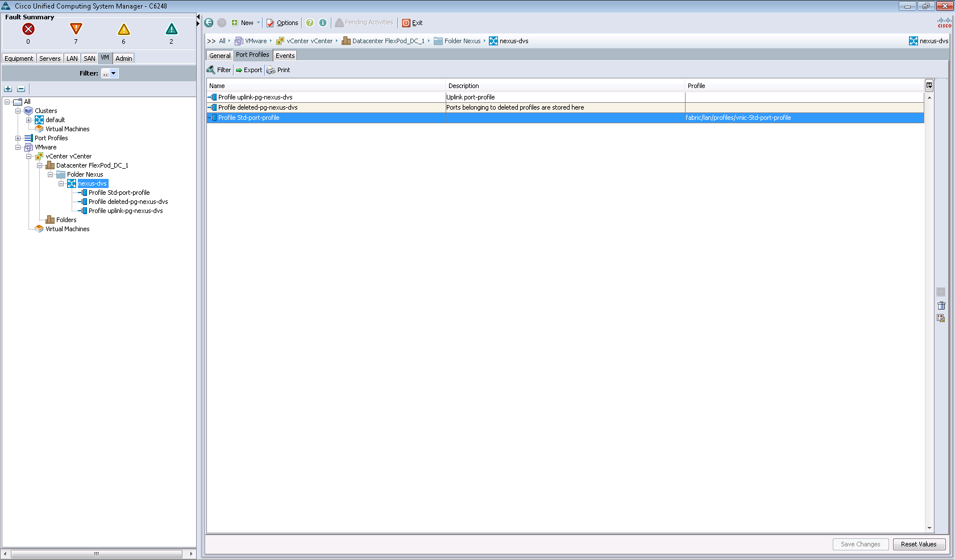The image size is (955, 560).
Task: Click the table column chooser icon
Action: point(929,85)
